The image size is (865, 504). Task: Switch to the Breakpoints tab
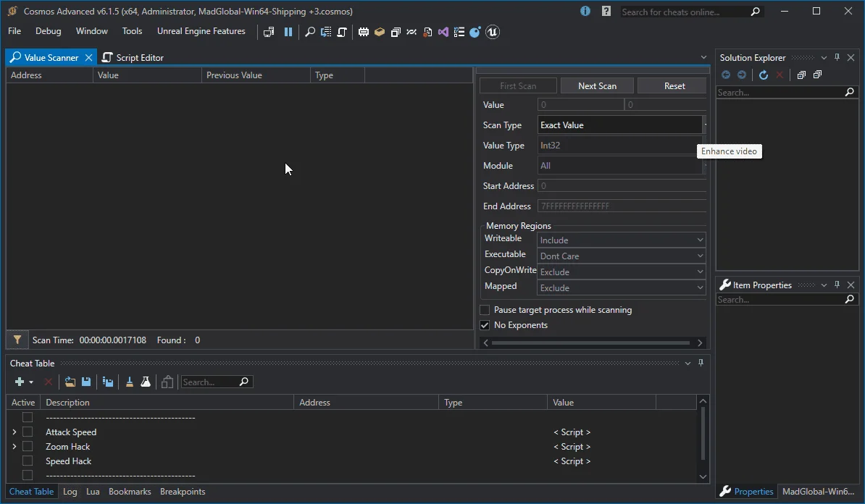tap(183, 491)
